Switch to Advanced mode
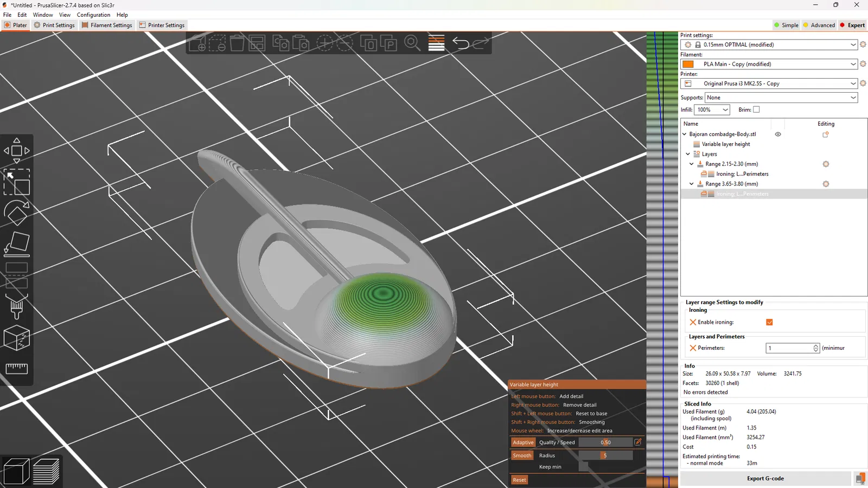Viewport: 868px width, 488px height. click(819, 25)
